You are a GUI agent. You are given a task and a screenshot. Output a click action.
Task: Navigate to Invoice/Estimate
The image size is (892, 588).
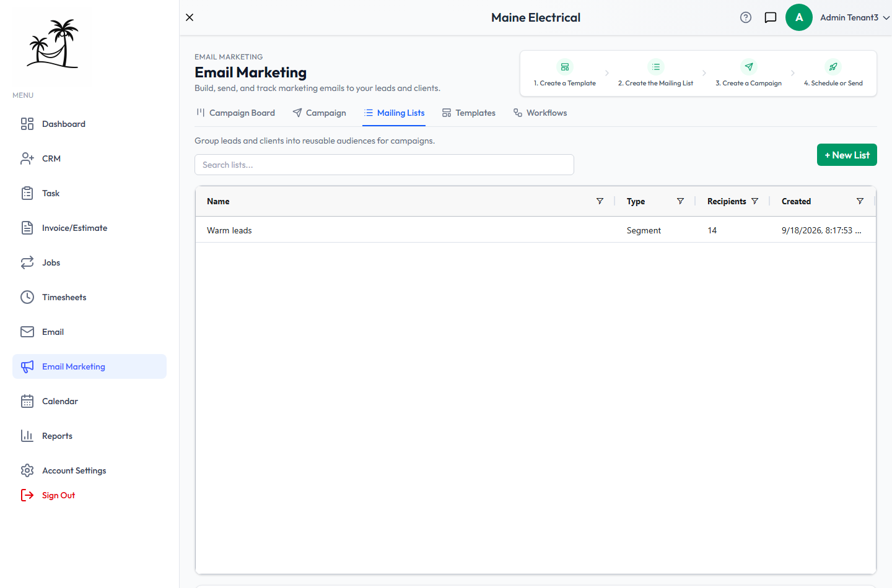89,228
